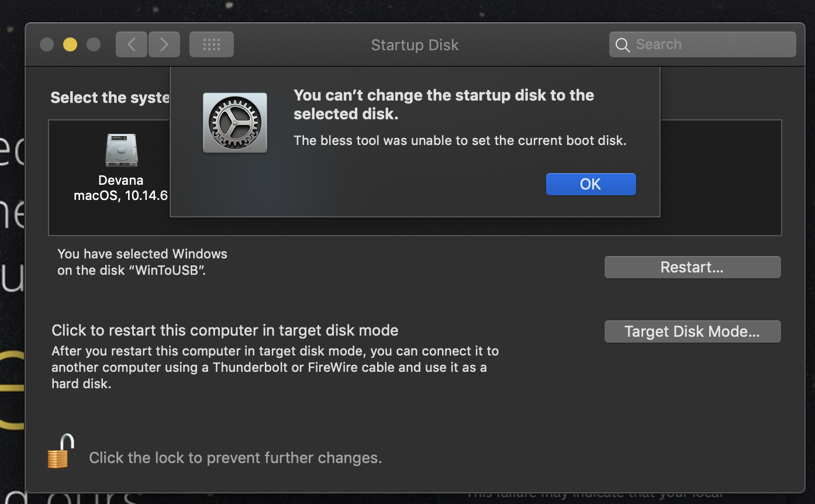The image size is (815, 504).
Task: Click the "Startup Disk" window title
Action: [x=415, y=45]
